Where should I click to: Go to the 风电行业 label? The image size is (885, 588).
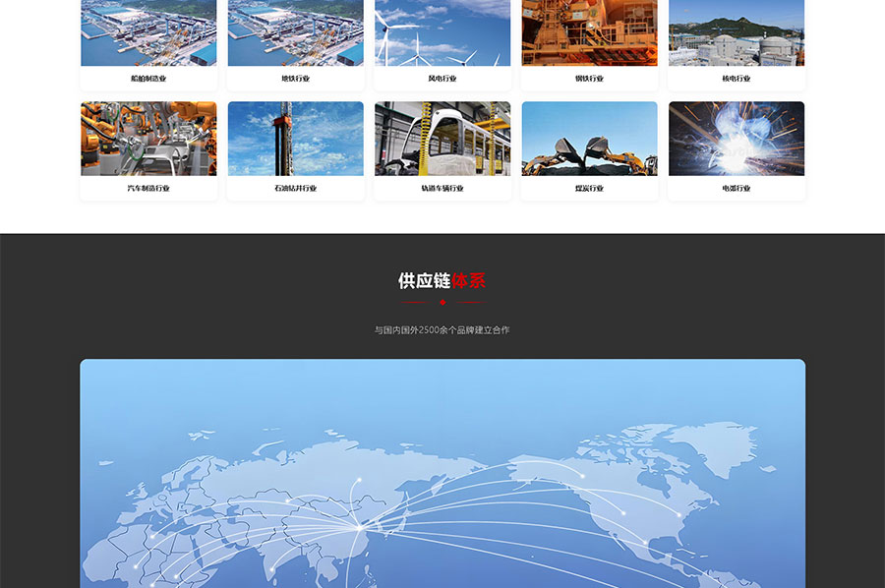click(x=442, y=79)
